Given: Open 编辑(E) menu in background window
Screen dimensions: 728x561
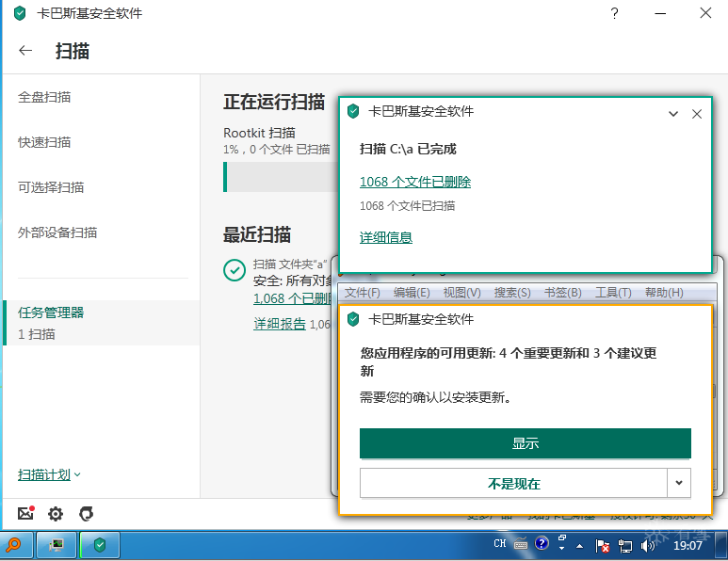Looking at the screenshot, I should pyautogui.click(x=412, y=293).
